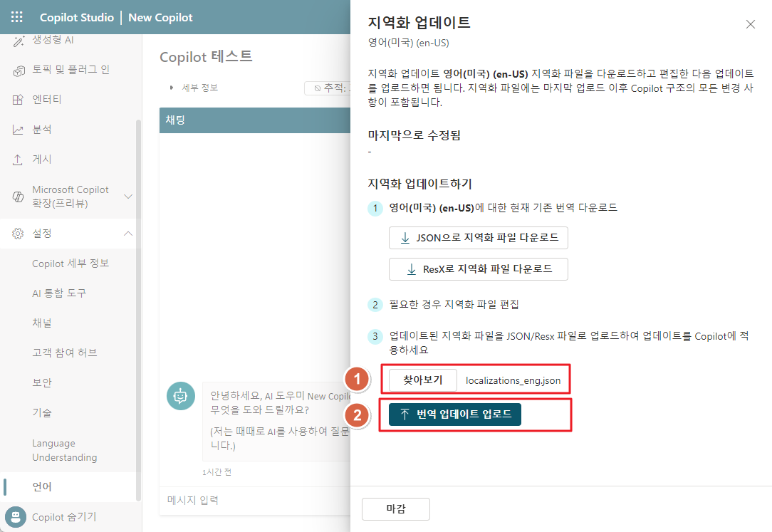Click the 1시간 전 timestamp
The image size is (772, 532).
[x=217, y=472]
